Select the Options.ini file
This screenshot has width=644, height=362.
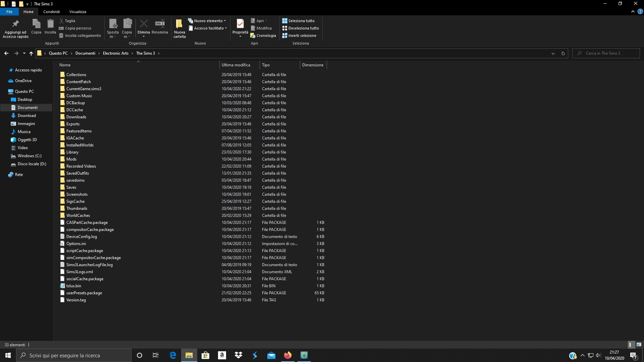76,244
